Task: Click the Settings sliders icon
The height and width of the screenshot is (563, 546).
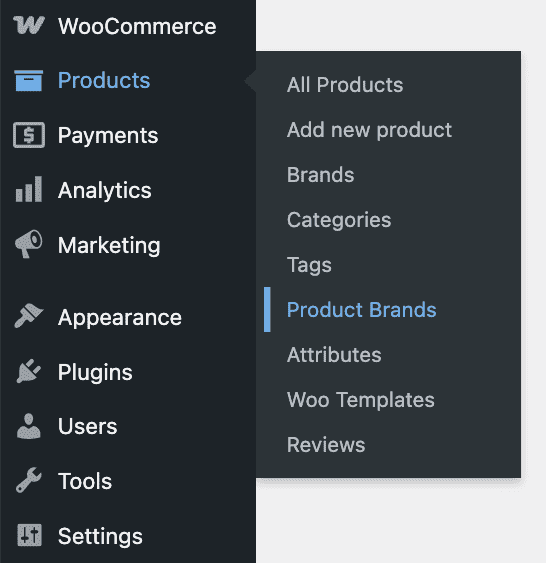Action: (x=29, y=535)
